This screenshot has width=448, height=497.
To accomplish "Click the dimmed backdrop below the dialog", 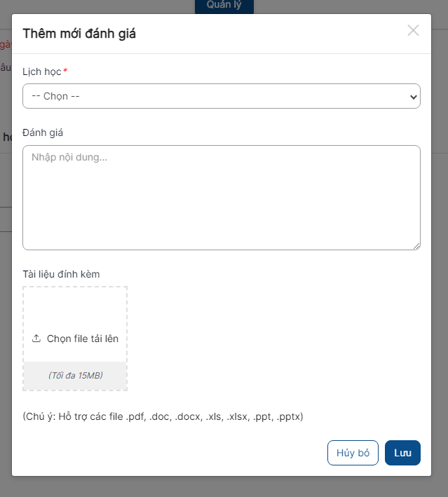I will [x=224, y=487].
